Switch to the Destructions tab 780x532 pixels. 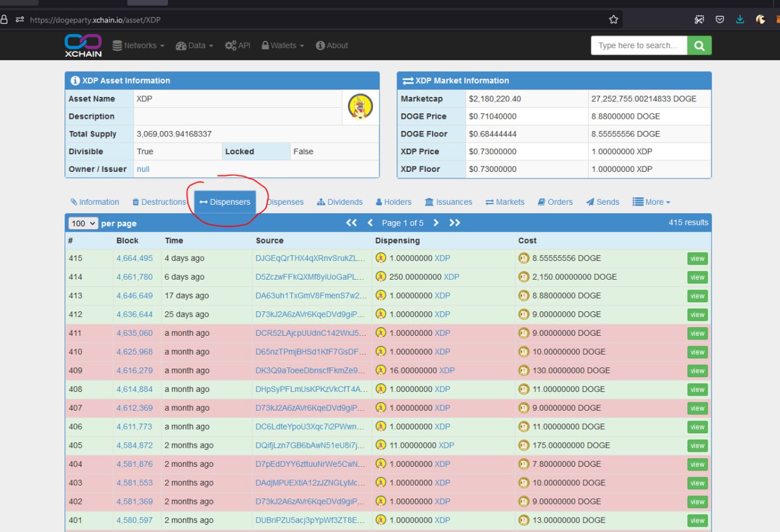(159, 202)
